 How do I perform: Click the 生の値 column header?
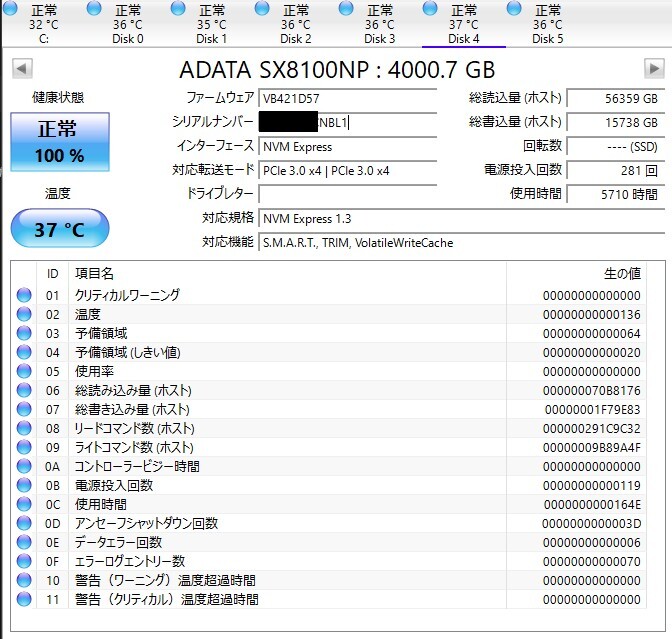tap(621, 273)
